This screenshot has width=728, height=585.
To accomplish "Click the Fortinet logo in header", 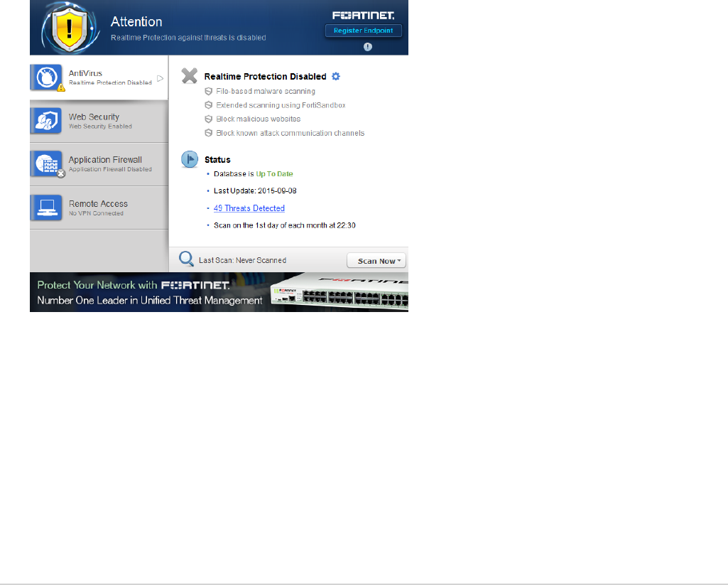I will pyautogui.click(x=364, y=16).
